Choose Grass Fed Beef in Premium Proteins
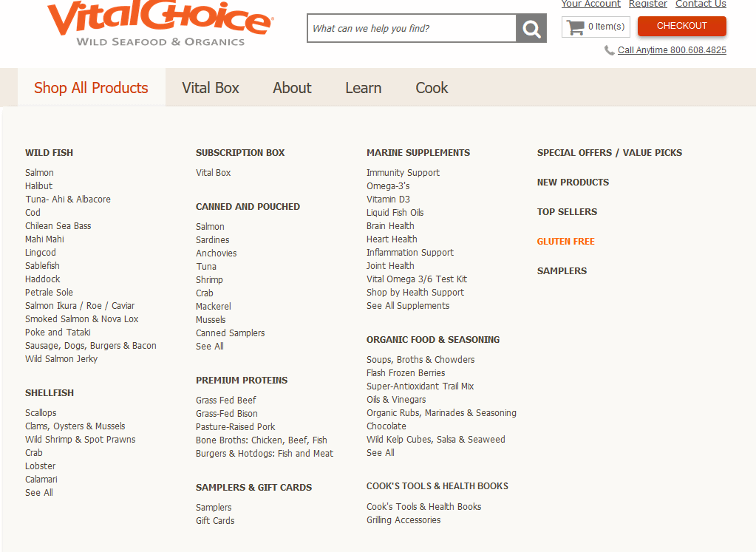Viewport: 756px width, 552px height. click(x=225, y=401)
